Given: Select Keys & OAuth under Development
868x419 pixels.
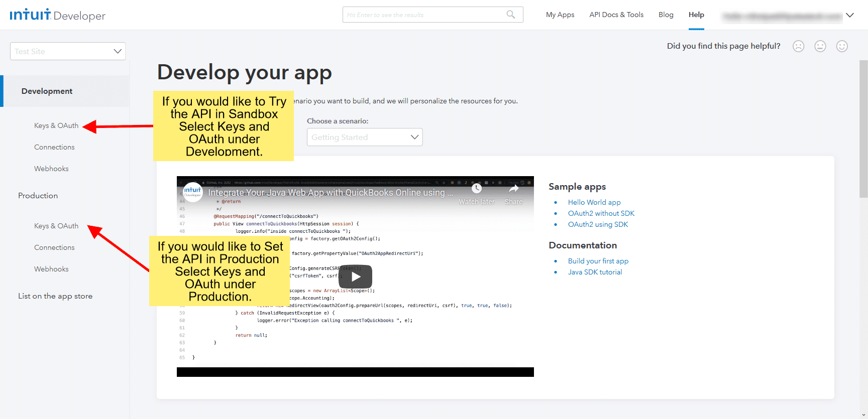Looking at the screenshot, I should (56, 125).
